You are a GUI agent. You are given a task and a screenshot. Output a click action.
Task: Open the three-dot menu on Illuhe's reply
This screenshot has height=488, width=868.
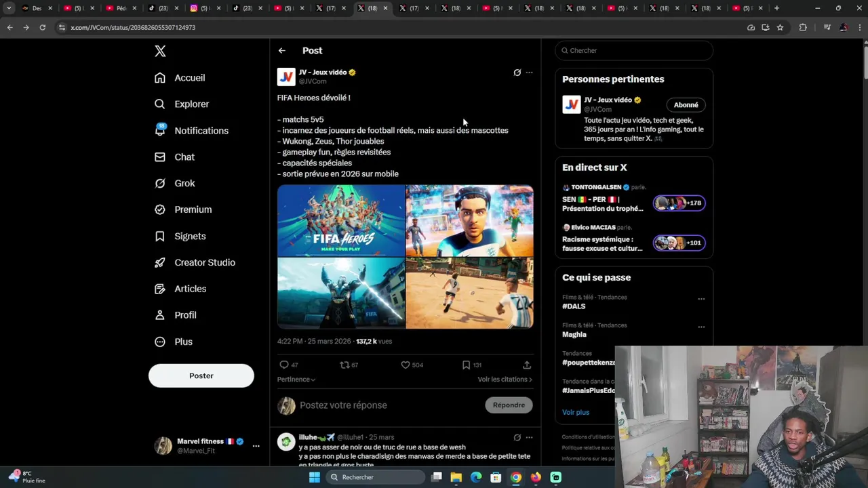click(x=529, y=437)
